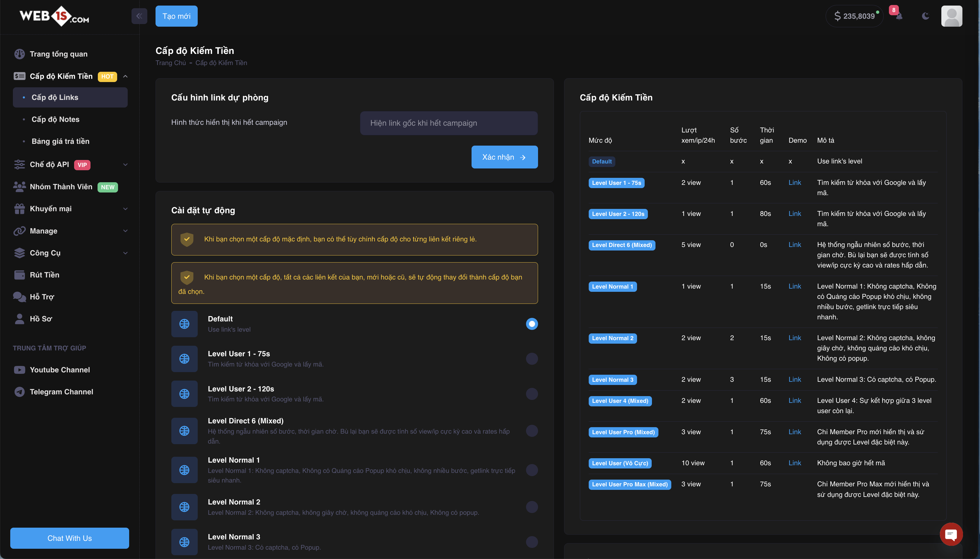Open the notifications bell
The image size is (980, 559).
[x=899, y=16]
